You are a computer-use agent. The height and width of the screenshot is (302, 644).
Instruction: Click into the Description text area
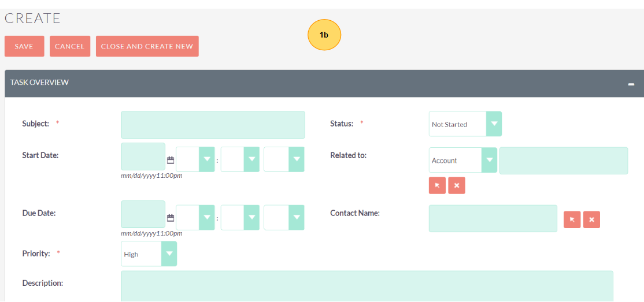[367, 286]
